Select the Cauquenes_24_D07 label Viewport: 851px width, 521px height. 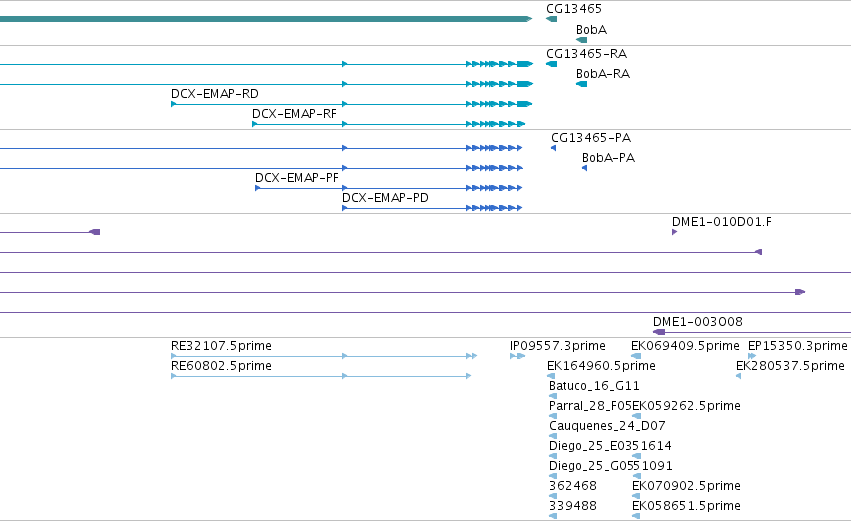pos(607,426)
